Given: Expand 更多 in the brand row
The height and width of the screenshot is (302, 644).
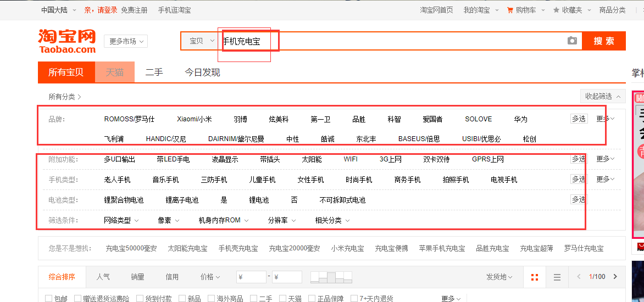Looking at the screenshot, I should (606, 119).
